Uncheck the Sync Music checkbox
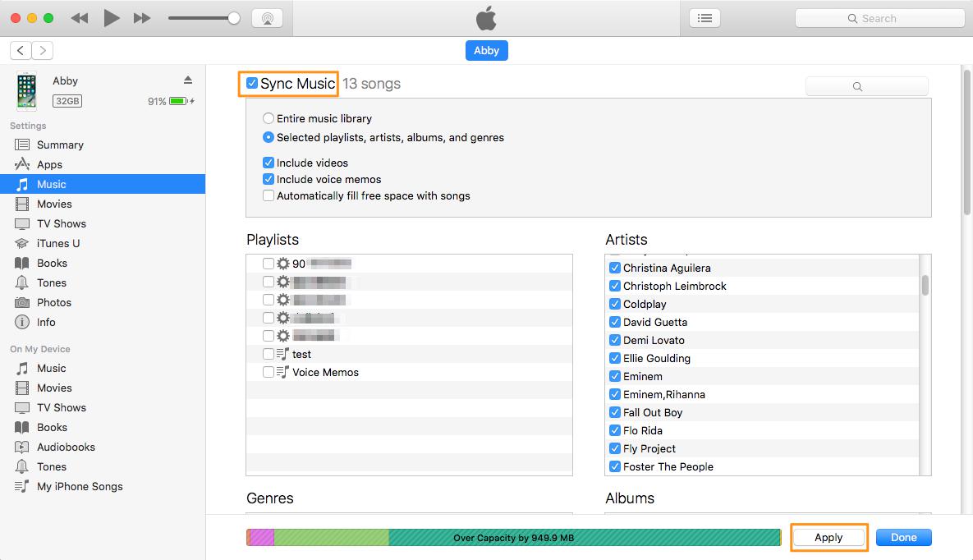Viewport: 973px width, 560px height. (250, 82)
